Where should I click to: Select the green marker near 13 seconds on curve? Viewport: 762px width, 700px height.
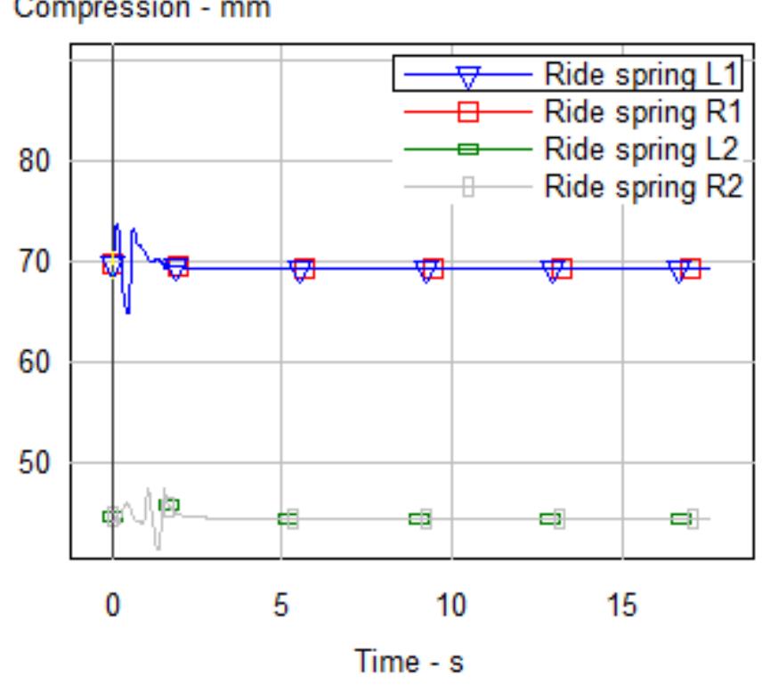549,519
